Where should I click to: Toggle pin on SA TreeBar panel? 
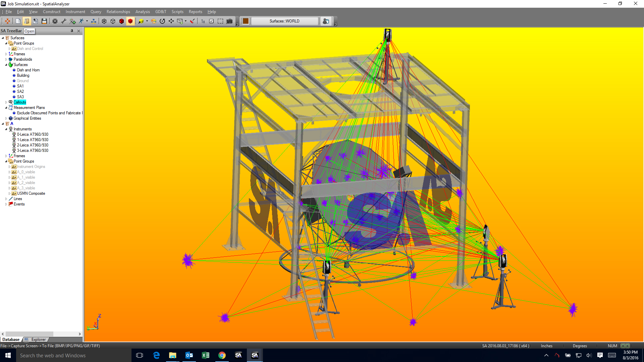point(72,31)
